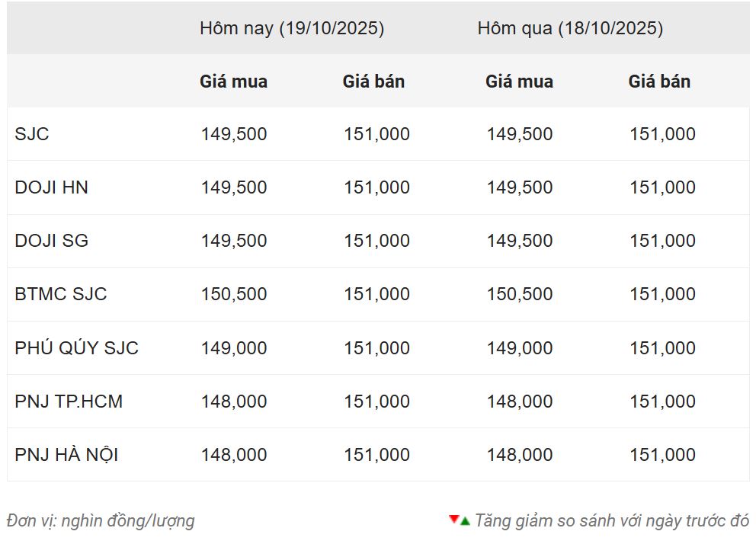
Task: Select the PNJ TP.HCM row label
Action: point(69,402)
